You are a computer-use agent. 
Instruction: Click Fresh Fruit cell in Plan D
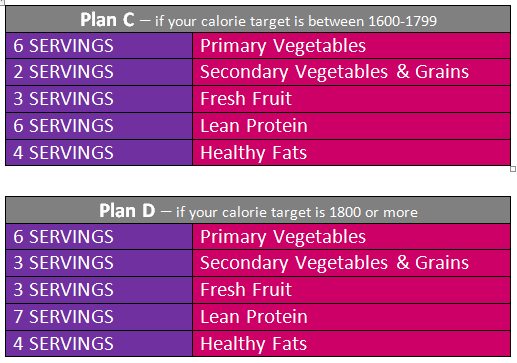[351, 290]
